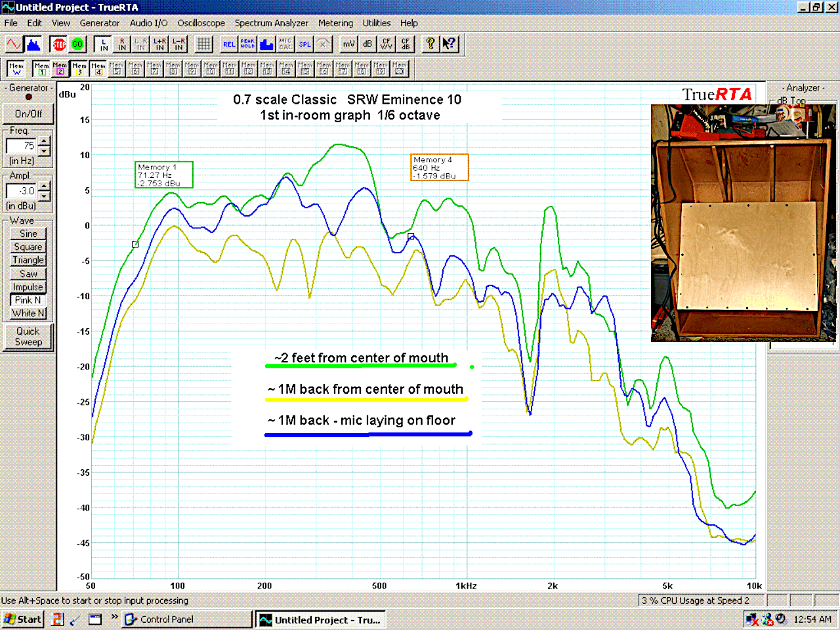Select the L IN input icon
The height and width of the screenshot is (630, 840).
coord(104,44)
